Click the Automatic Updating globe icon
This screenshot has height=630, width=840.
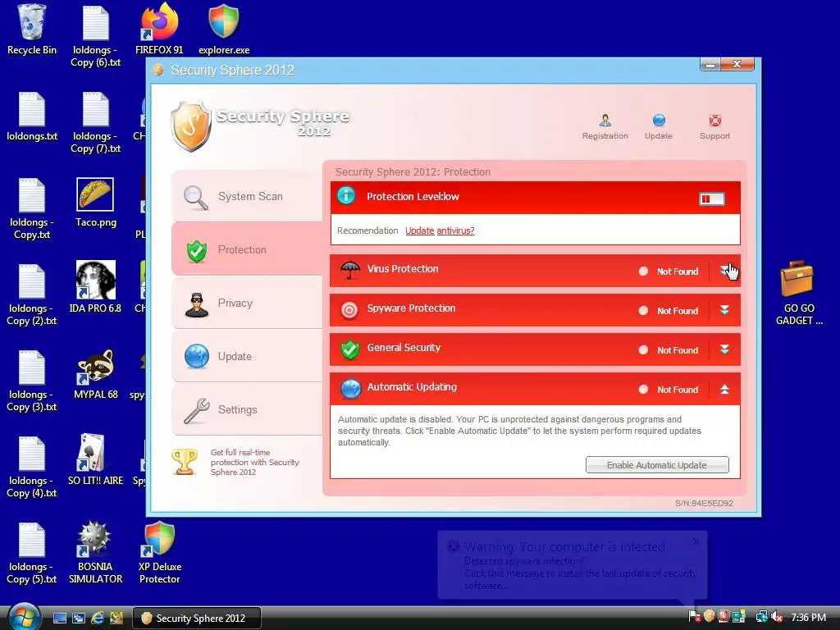click(x=350, y=390)
